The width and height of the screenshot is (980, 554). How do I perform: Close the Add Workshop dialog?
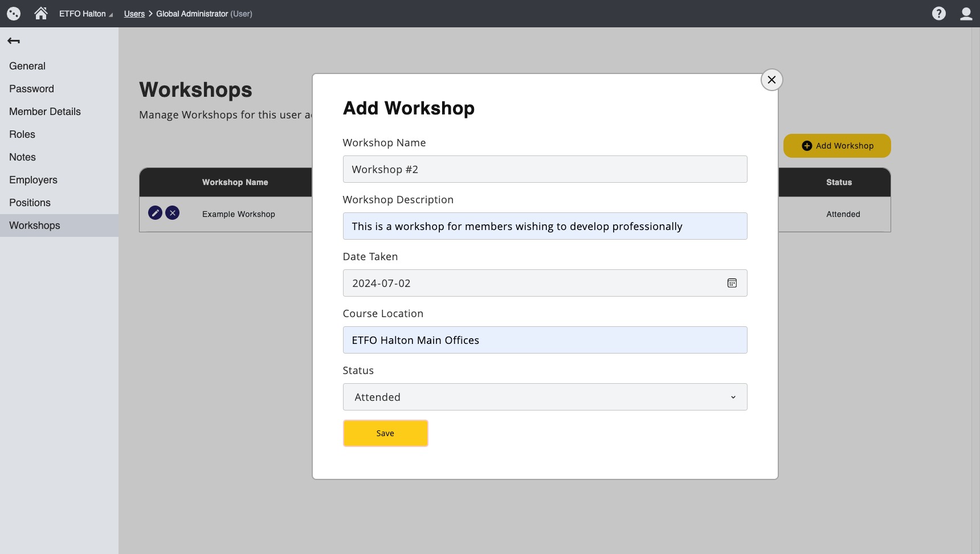[771, 80]
